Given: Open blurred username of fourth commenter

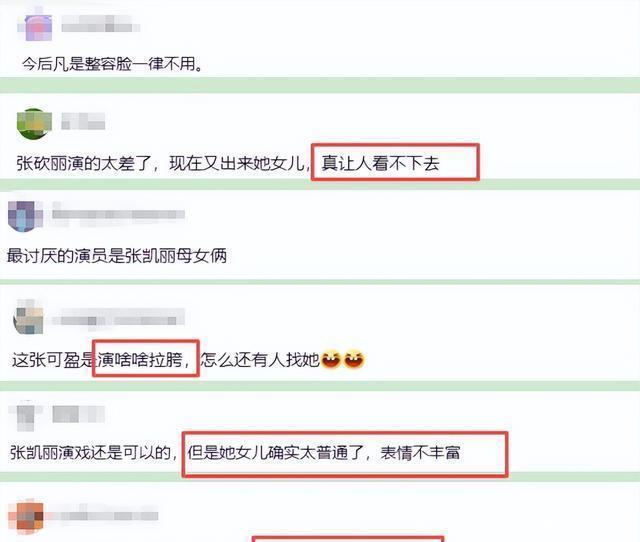Looking at the screenshot, I should click(118, 318).
